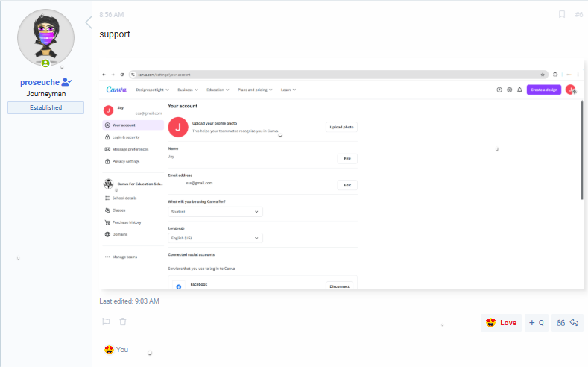Bookmark this post with the bookmark icon

tap(562, 15)
